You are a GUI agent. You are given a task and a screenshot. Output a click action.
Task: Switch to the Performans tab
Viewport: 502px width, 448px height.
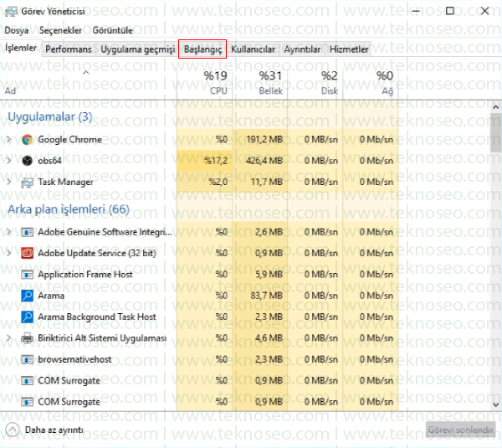69,49
